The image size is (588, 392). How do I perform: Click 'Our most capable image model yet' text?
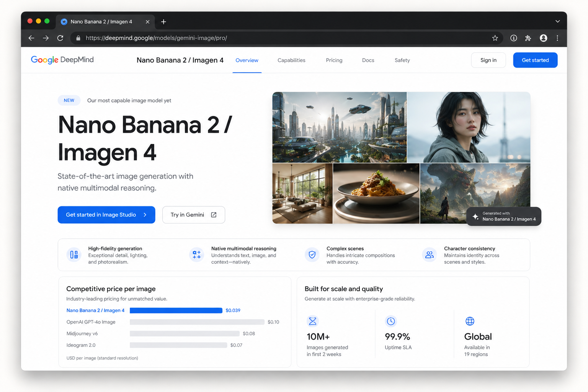pos(129,100)
